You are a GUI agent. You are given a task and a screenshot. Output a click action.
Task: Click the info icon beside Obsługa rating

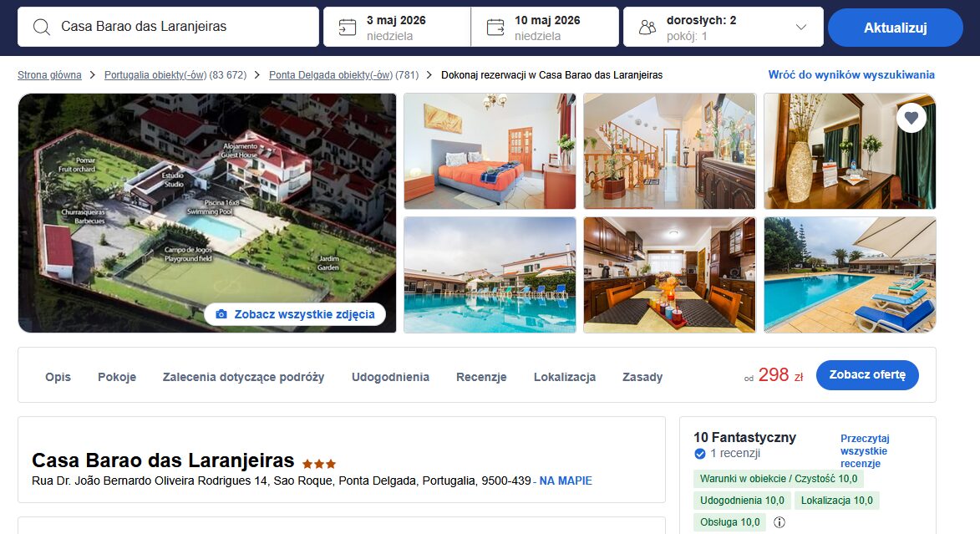pyautogui.click(x=779, y=522)
